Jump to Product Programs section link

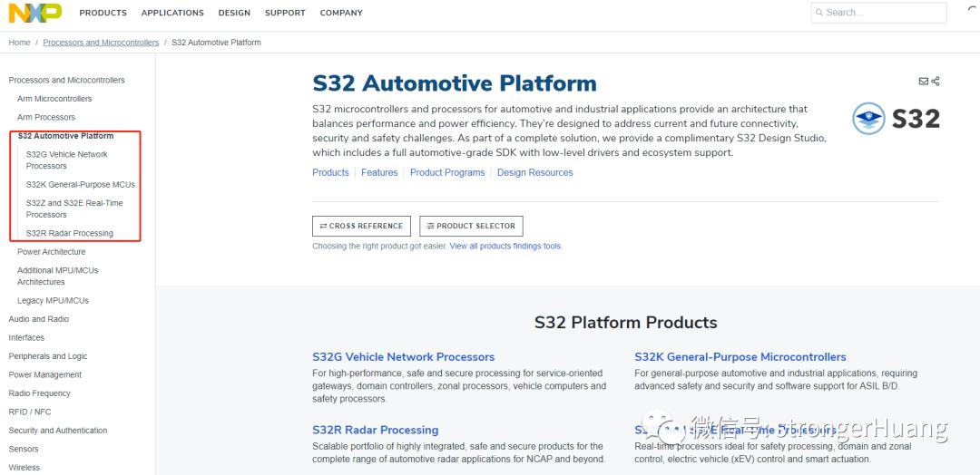tap(447, 172)
